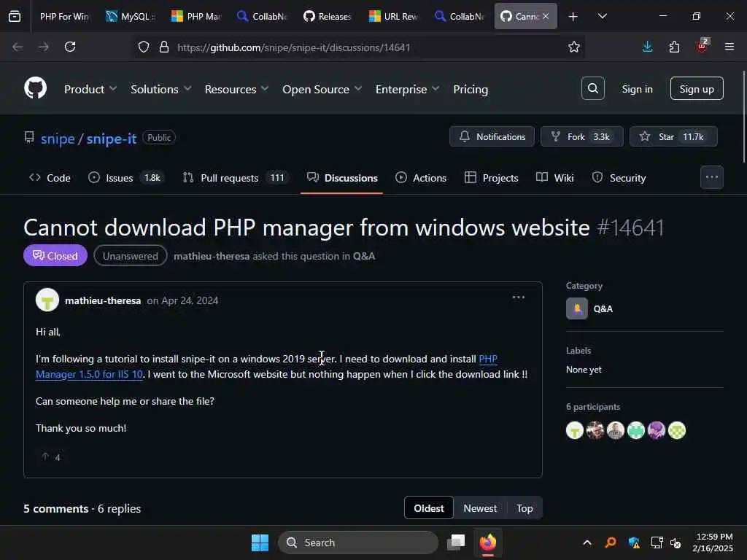
Task: Expand the Resources menu
Action: 237,89
